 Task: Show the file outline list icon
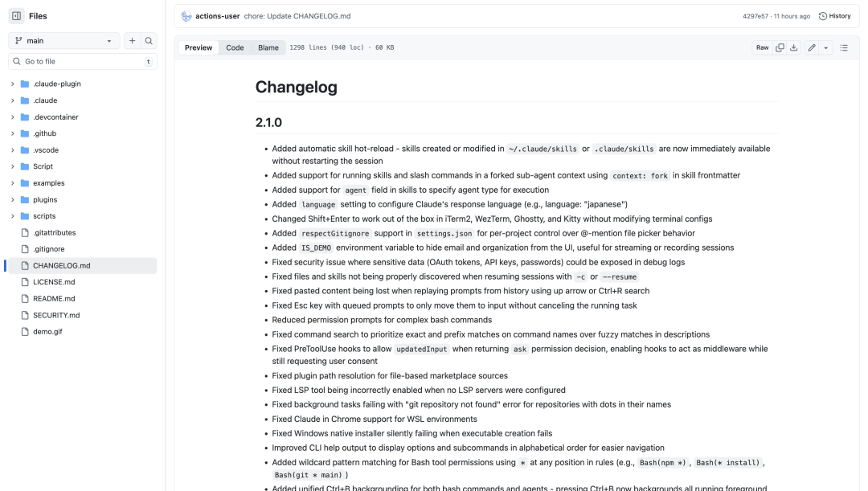843,47
